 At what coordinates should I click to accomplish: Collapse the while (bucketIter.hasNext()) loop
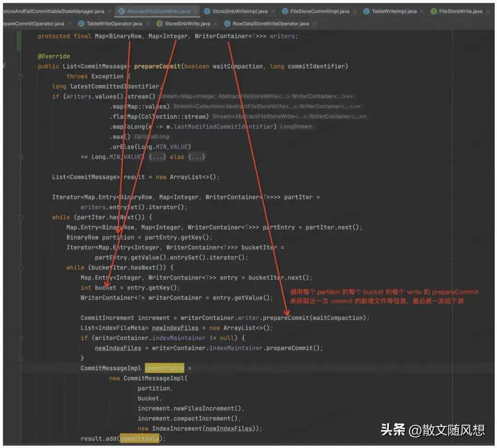click(21, 268)
